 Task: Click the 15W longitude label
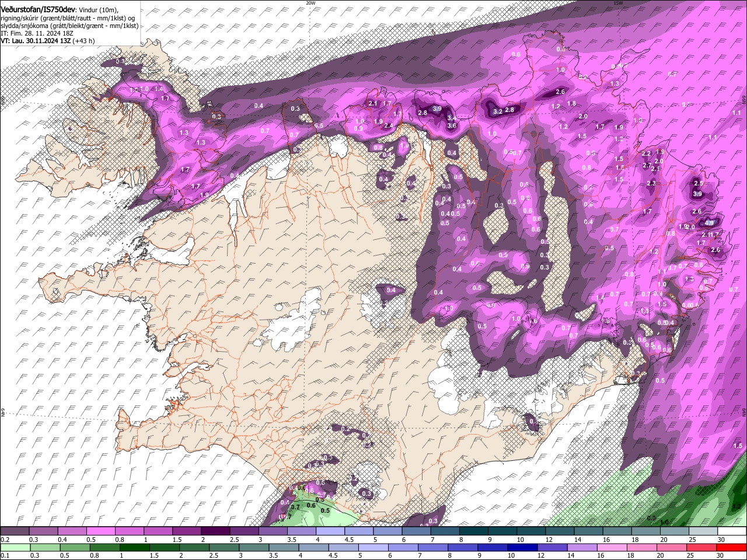(618, 3)
